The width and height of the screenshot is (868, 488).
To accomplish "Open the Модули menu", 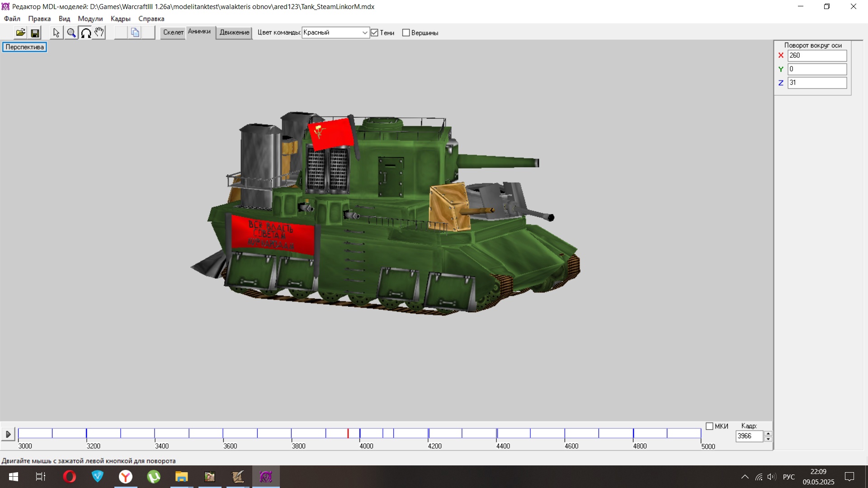I will (x=90, y=19).
